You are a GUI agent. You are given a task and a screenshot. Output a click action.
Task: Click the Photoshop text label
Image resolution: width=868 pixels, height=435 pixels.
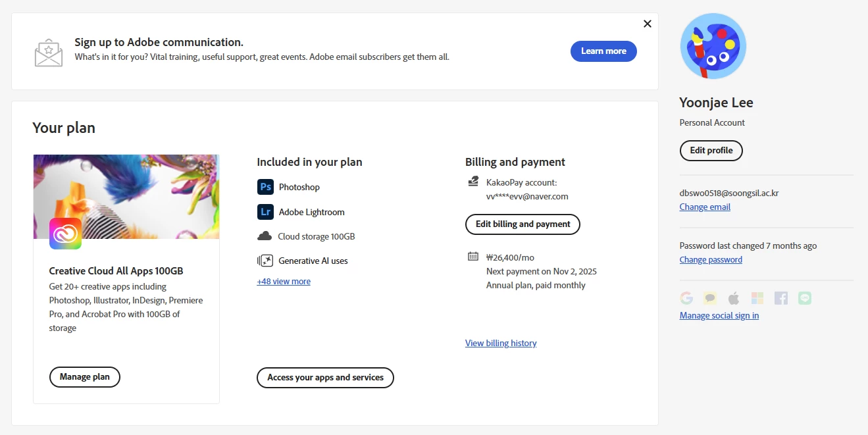click(x=299, y=188)
